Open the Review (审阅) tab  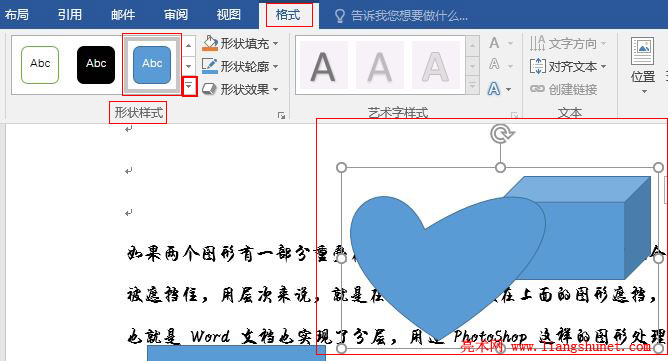point(176,15)
